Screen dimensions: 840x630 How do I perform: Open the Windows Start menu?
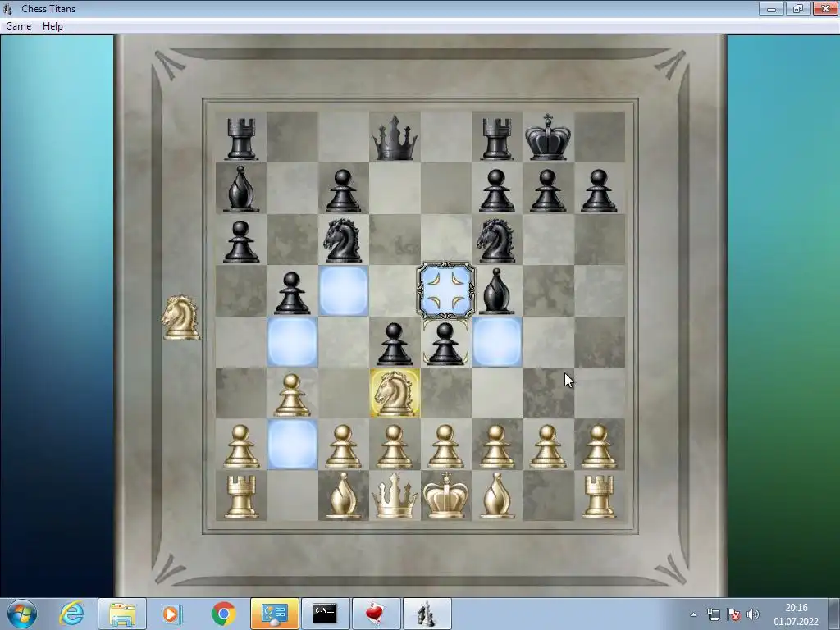point(22,614)
